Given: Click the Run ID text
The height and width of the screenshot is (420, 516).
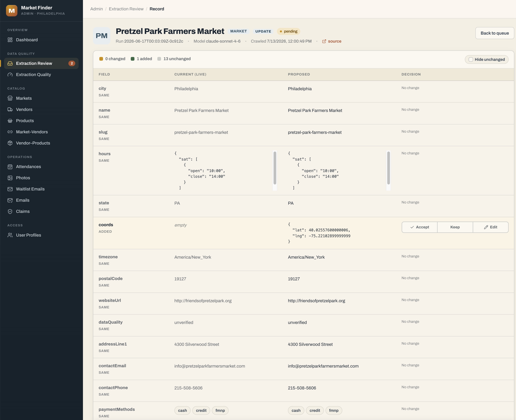Looking at the screenshot, I should [x=149, y=41].
